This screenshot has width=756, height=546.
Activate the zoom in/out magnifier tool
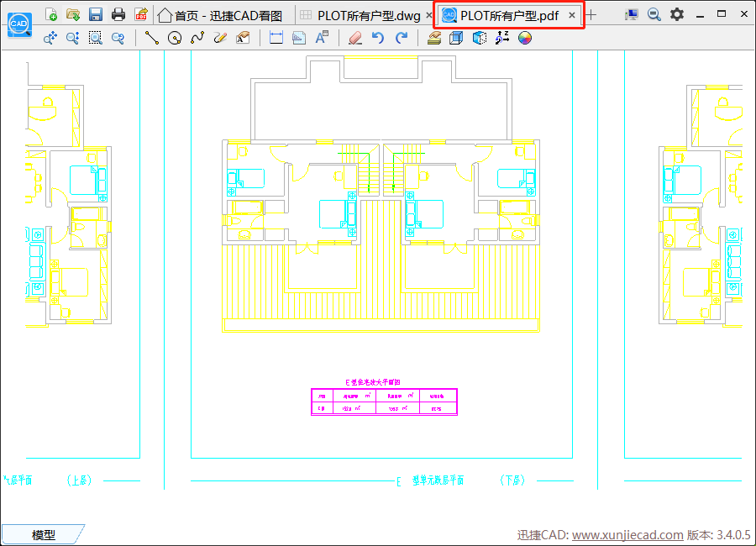tap(73, 38)
